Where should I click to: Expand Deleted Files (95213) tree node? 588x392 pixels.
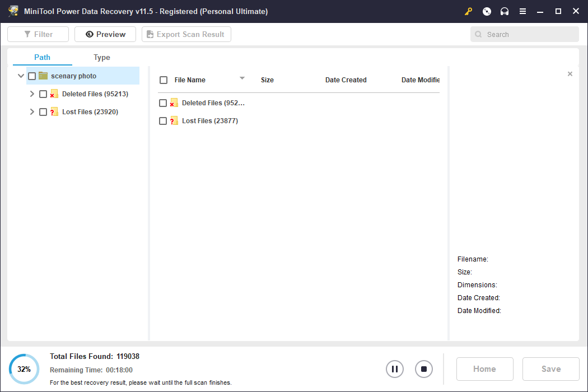pyautogui.click(x=32, y=94)
